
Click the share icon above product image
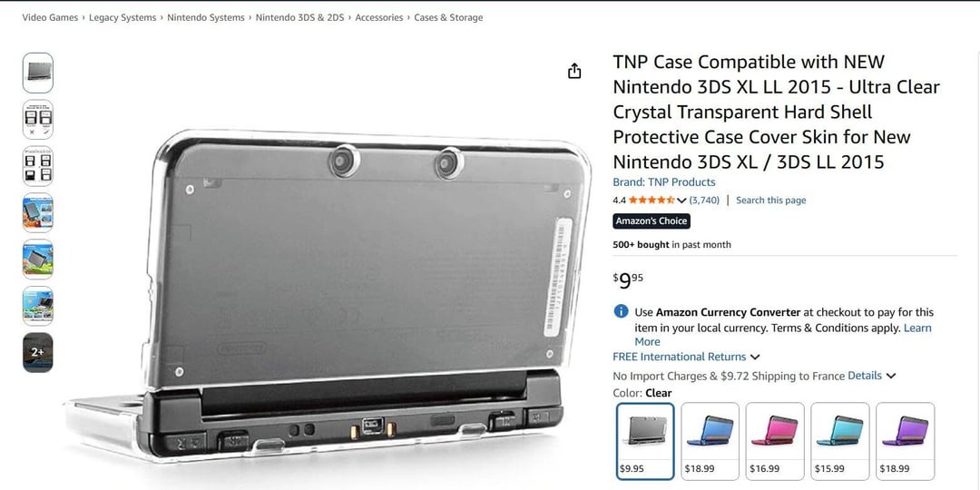pyautogui.click(x=574, y=72)
